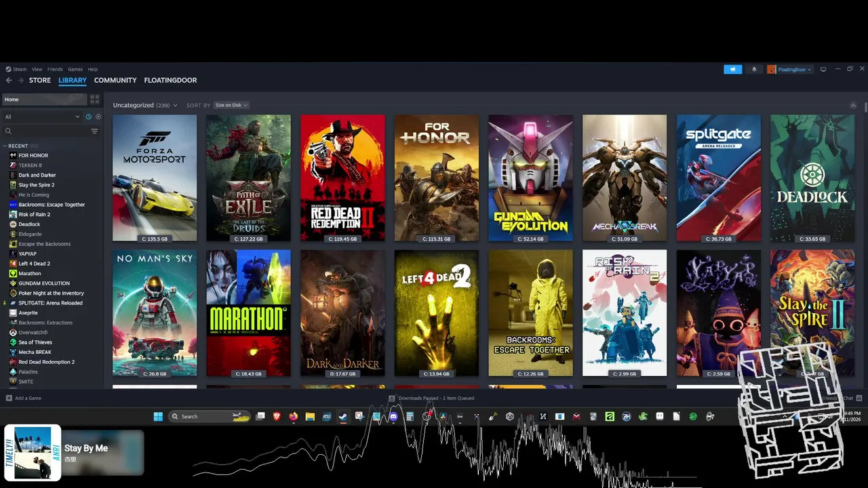Open the announcements megaphone button
Viewport: 868px width, 488px height.
[x=732, y=69]
